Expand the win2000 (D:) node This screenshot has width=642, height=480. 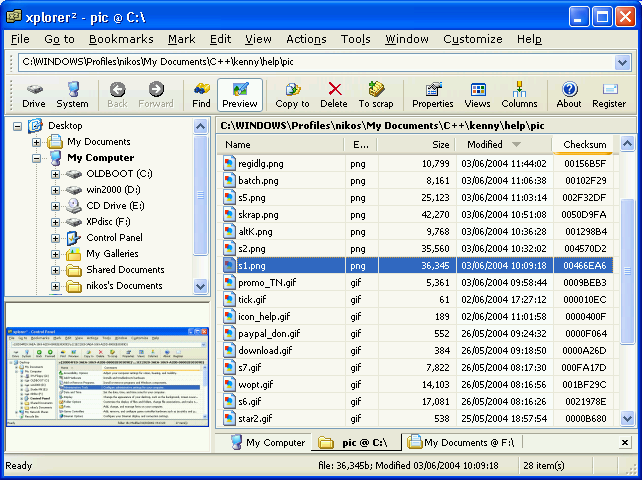[56, 190]
